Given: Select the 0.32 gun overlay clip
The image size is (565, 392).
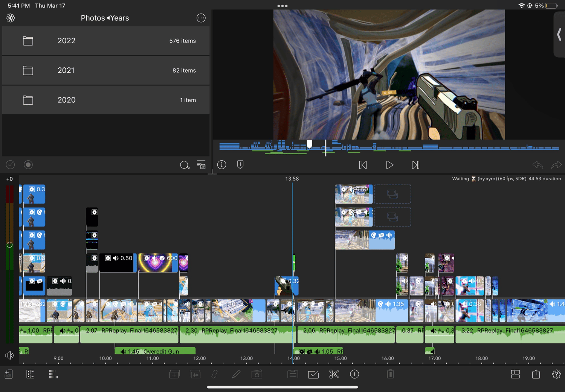Looking at the screenshot, I should [x=287, y=286].
